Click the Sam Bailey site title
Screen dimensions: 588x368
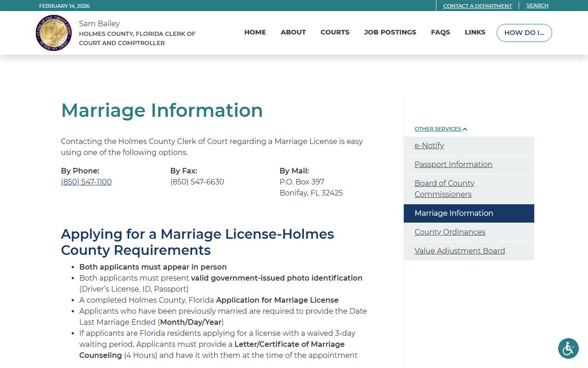tap(99, 23)
